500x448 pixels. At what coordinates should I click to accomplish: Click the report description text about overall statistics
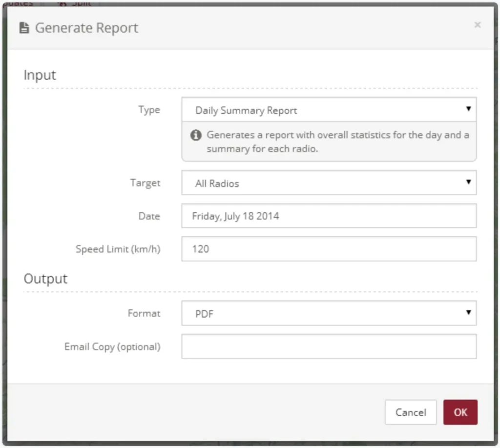[x=338, y=142]
